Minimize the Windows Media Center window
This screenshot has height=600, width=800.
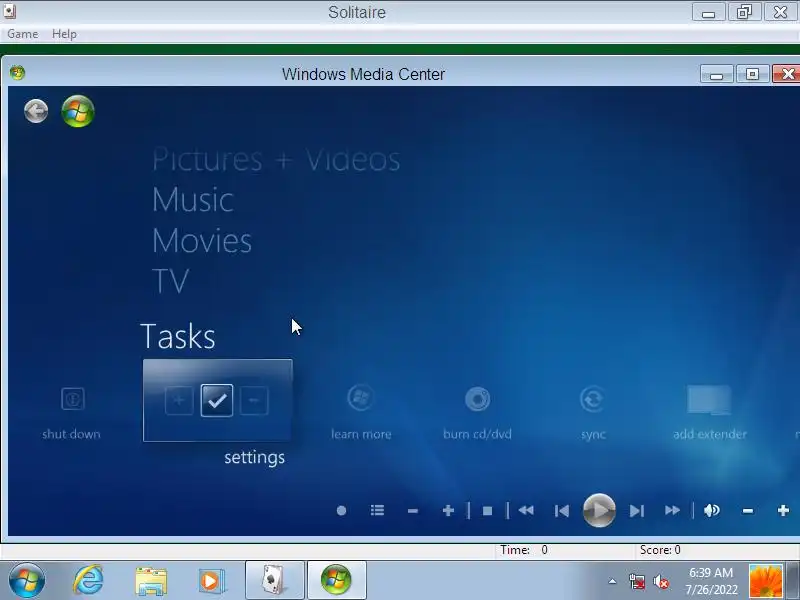(716, 74)
